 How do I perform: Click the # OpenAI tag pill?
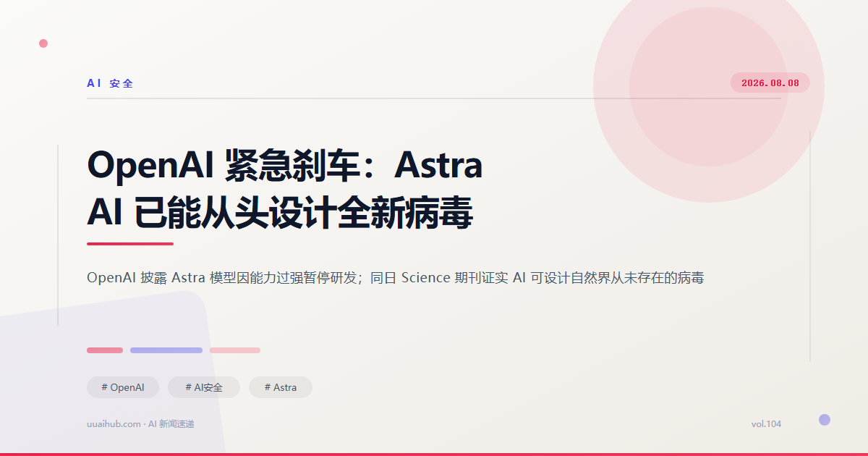[x=123, y=387]
